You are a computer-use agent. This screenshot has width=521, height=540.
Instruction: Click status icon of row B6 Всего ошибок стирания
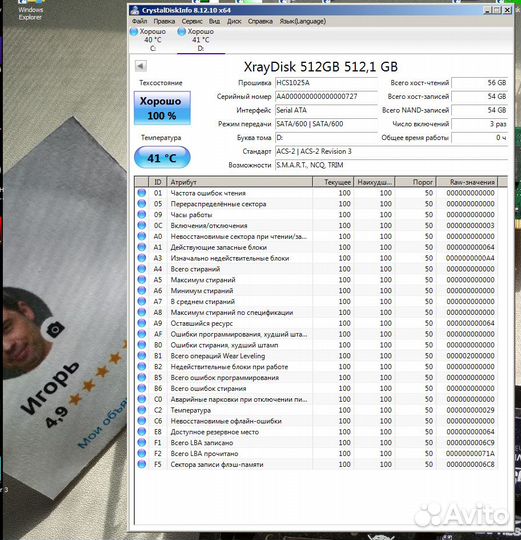[x=142, y=388]
